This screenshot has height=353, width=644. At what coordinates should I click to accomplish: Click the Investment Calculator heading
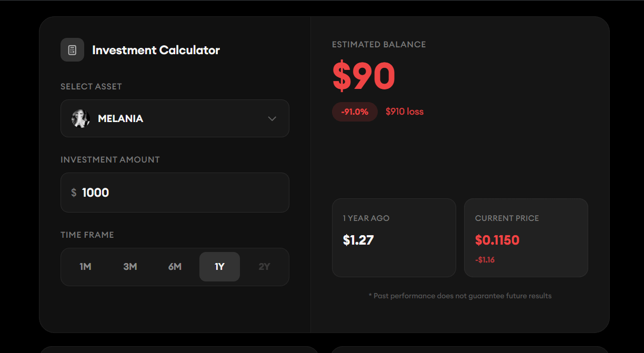[x=156, y=50]
